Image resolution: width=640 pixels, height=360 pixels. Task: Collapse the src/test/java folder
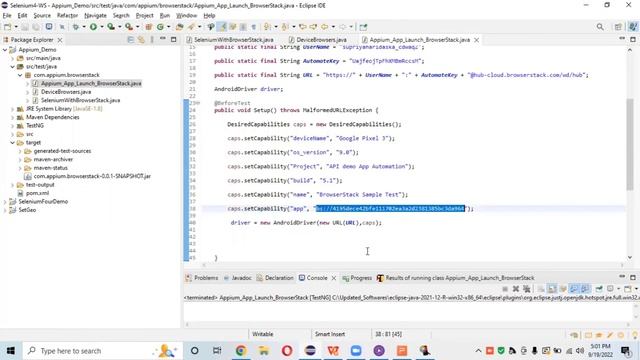(12, 67)
